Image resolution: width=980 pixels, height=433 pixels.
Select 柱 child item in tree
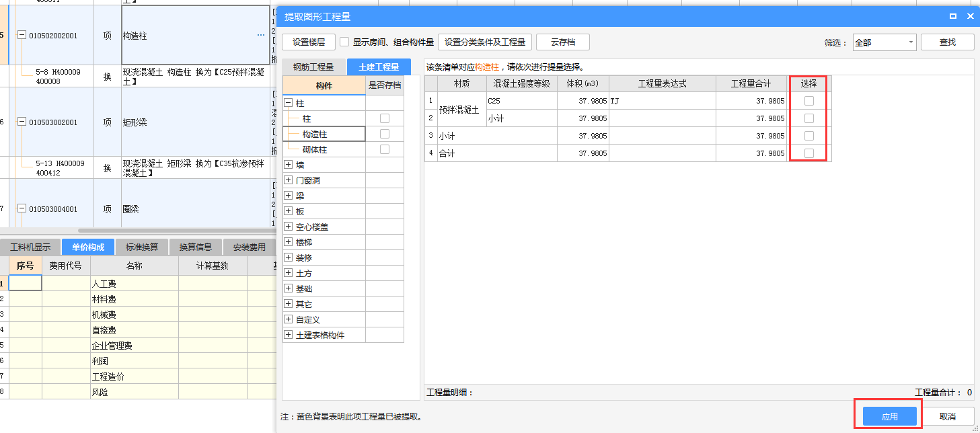(x=307, y=118)
